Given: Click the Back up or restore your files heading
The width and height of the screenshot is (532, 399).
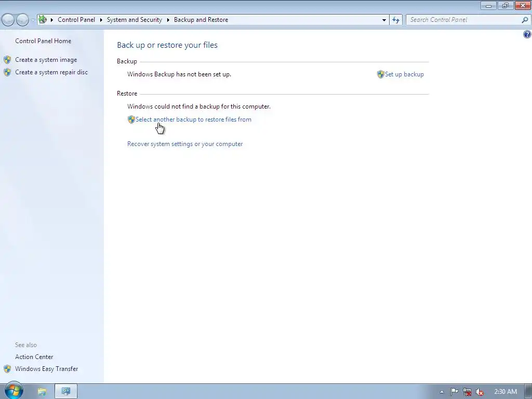Looking at the screenshot, I should point(167,45).
